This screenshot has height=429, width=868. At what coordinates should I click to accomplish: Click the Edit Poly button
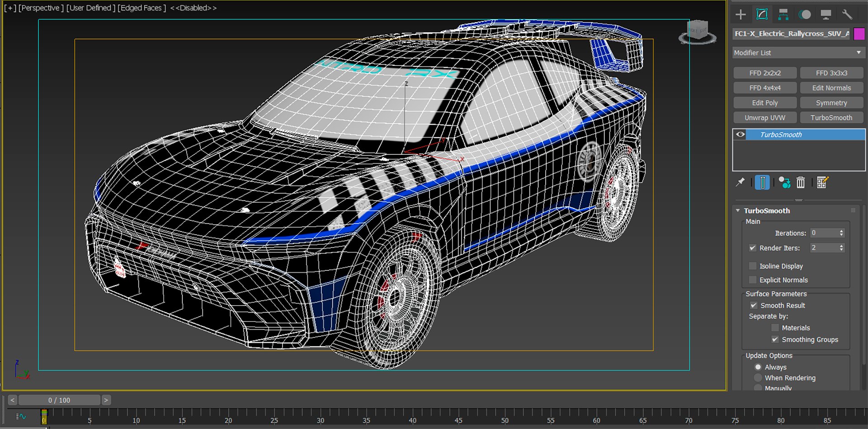point(765,103)
